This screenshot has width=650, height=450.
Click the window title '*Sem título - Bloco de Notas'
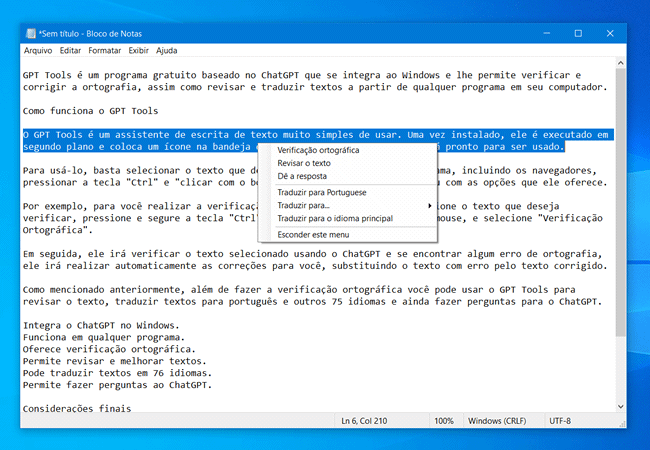(90, 34)
